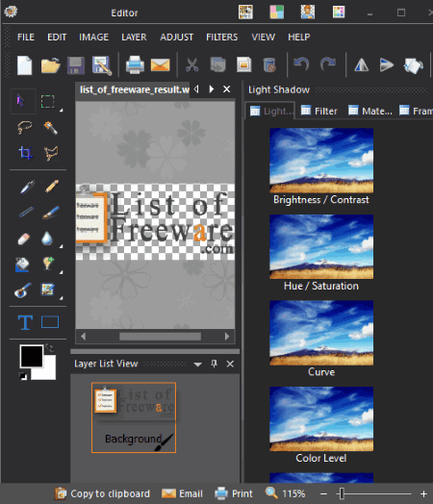Select the Pencil tool
The image size is (433, 504).
(x=51, y=187)
